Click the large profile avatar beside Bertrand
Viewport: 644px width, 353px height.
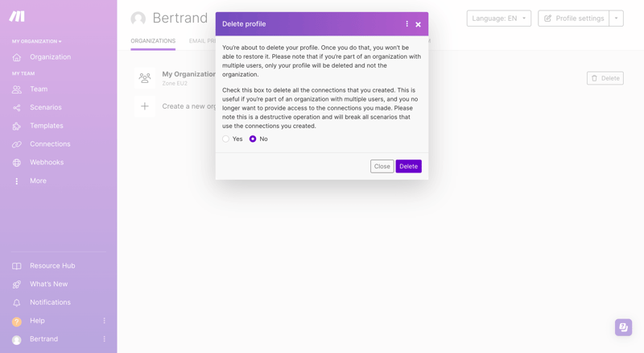pyautogui.click(x=138, y=19)
